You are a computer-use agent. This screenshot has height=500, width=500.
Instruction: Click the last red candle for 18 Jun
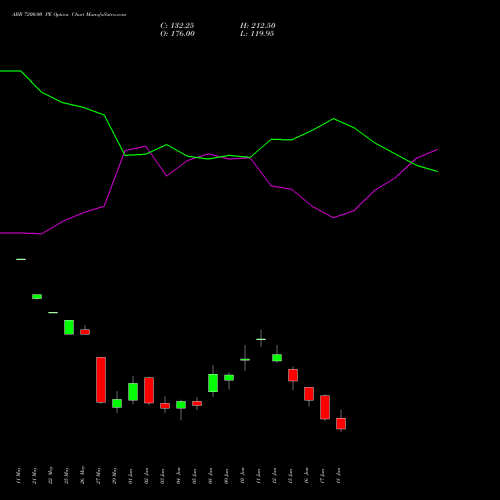[x=341, y=423]
